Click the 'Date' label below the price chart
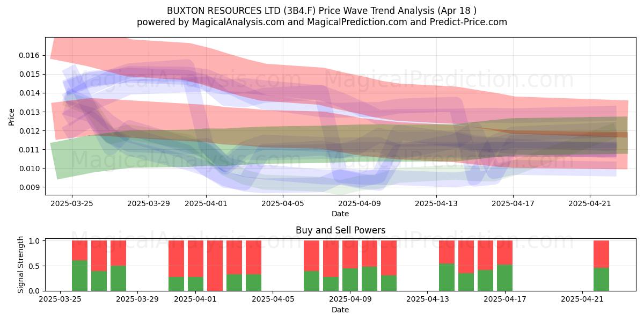644x322 pixels. [340, 214]
